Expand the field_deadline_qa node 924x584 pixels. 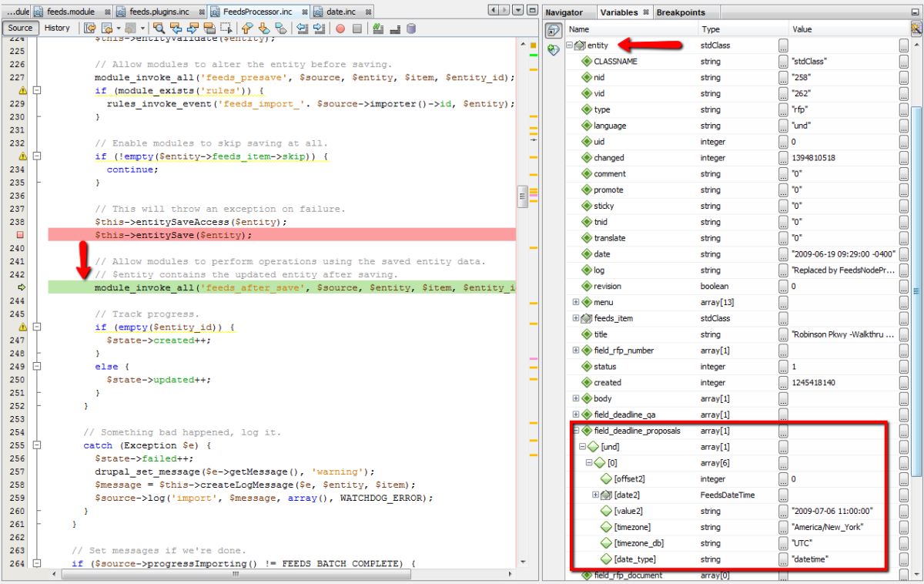(x=576, y=415)
